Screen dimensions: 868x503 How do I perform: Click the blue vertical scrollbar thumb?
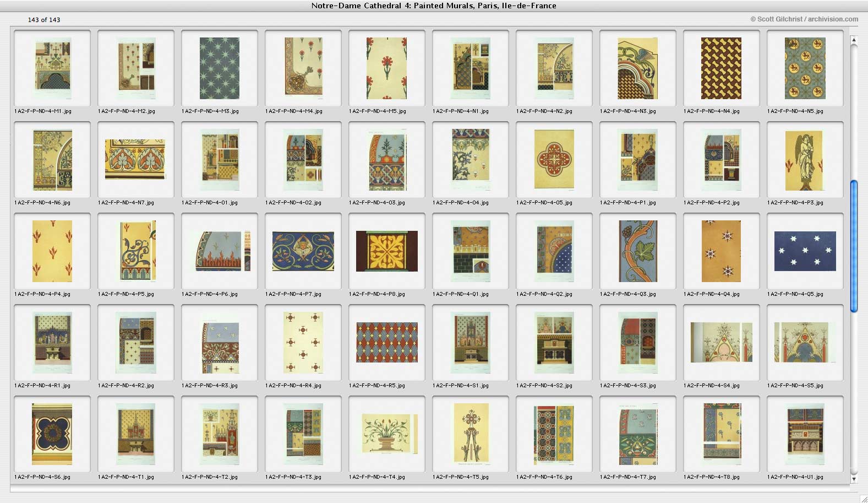[854, 246]
